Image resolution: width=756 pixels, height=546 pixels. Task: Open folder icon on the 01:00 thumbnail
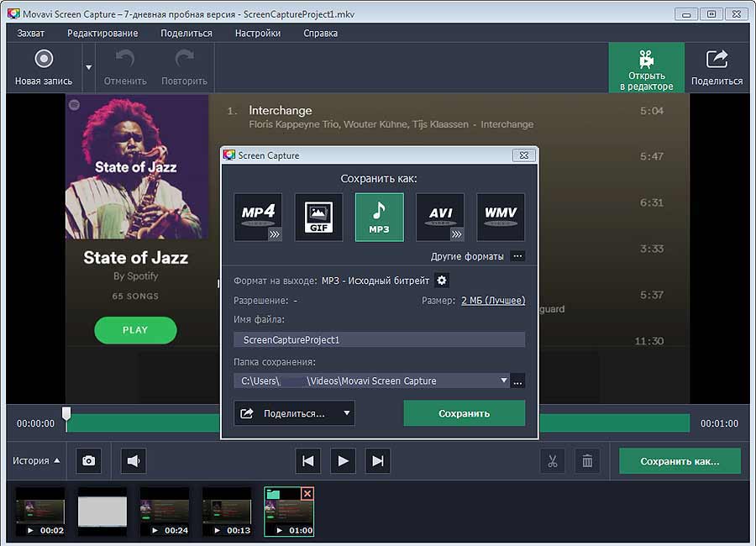tap(273, 494)
